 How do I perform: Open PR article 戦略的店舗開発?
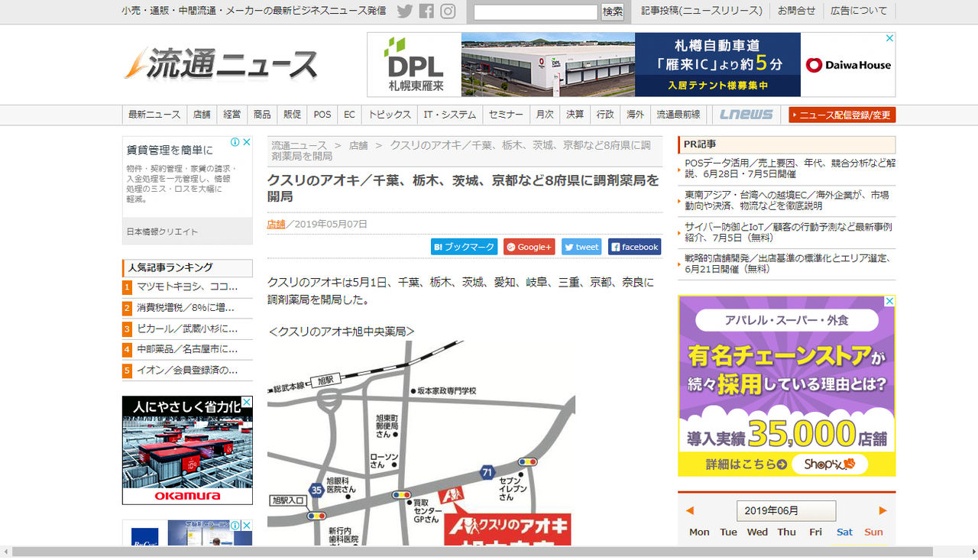(787, 264)
